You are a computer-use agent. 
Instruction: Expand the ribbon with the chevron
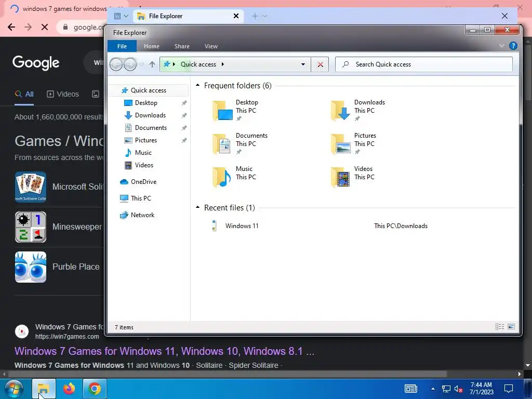click(501, 46)
